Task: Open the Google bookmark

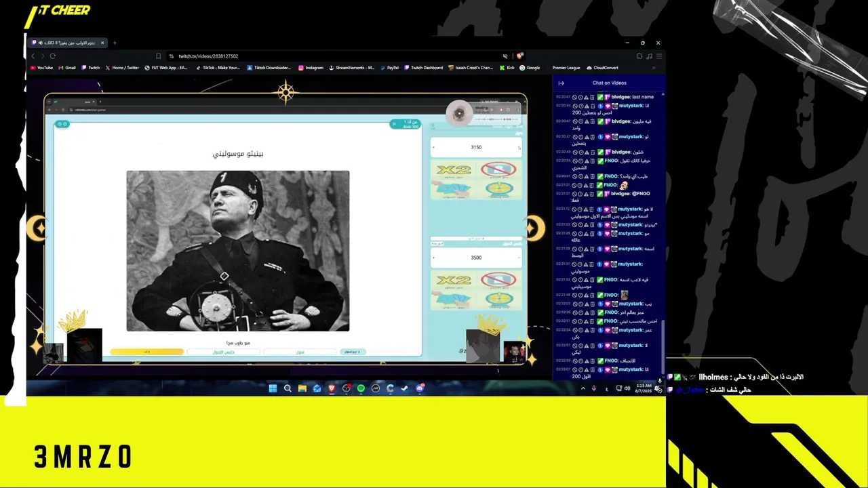Action: tap(530, 68)
